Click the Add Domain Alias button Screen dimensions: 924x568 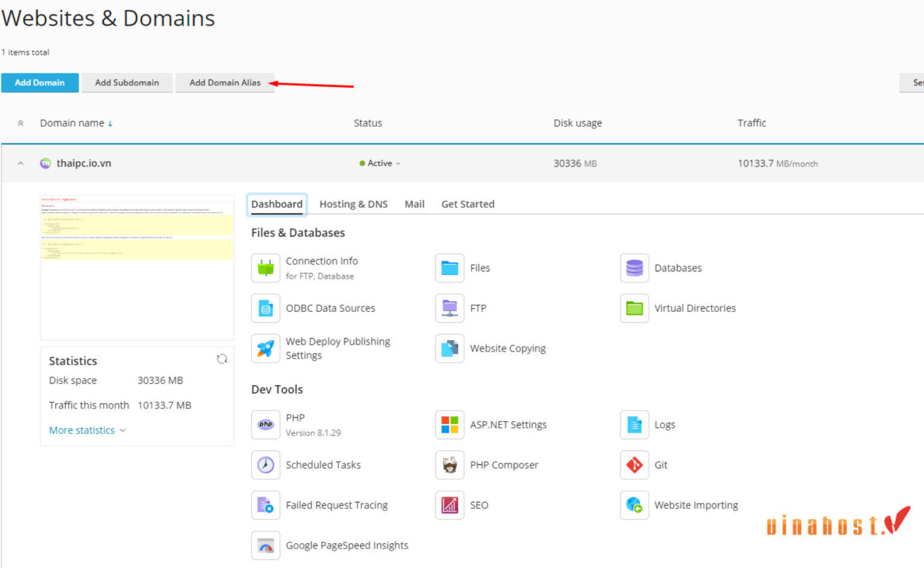[x=225, y=83]
